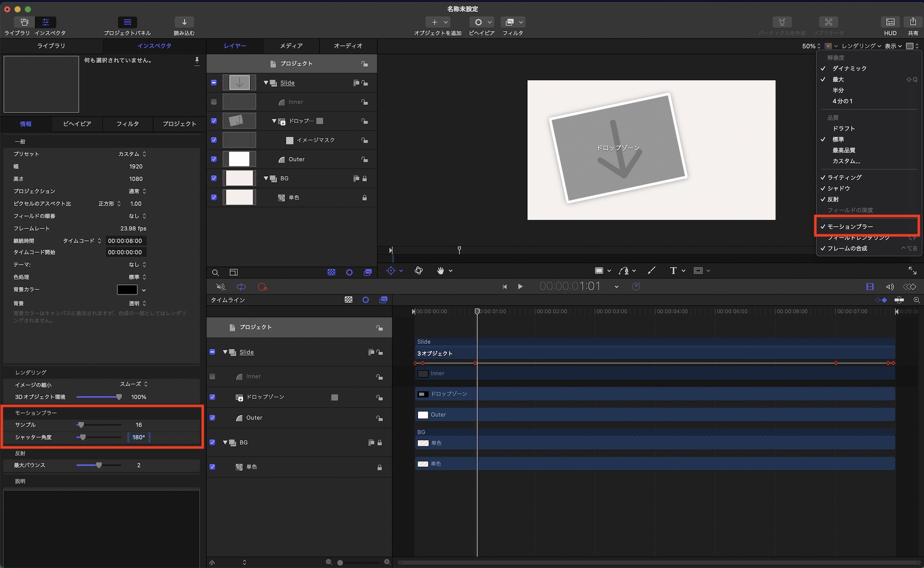Open the Preset (プリセット) dropdown
The image size is (924, 568).
point(132,154)
